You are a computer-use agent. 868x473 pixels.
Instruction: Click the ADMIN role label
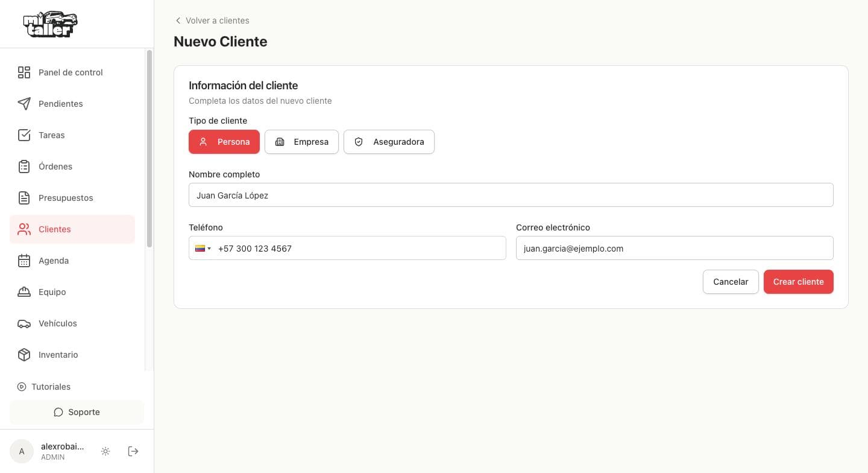point(53,457)
